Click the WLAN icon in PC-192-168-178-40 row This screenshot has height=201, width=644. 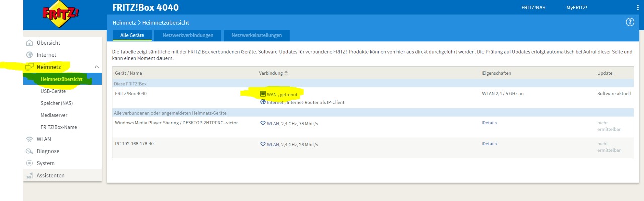(x=263, y=144)
